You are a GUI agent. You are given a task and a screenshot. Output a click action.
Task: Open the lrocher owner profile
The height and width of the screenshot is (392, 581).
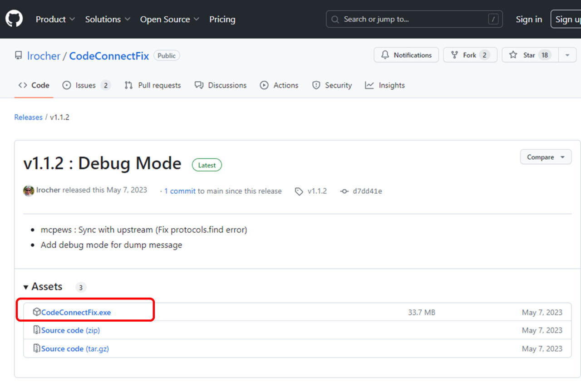[x=44, y=56]
